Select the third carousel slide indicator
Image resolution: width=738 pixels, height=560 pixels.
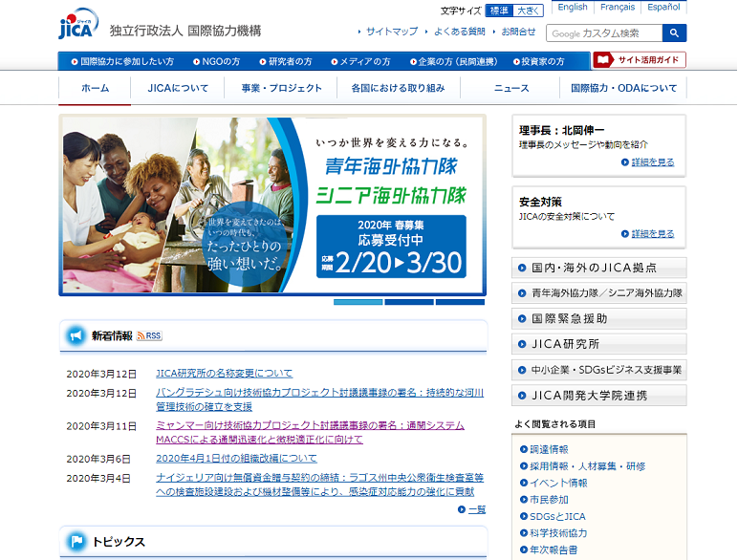460,302
